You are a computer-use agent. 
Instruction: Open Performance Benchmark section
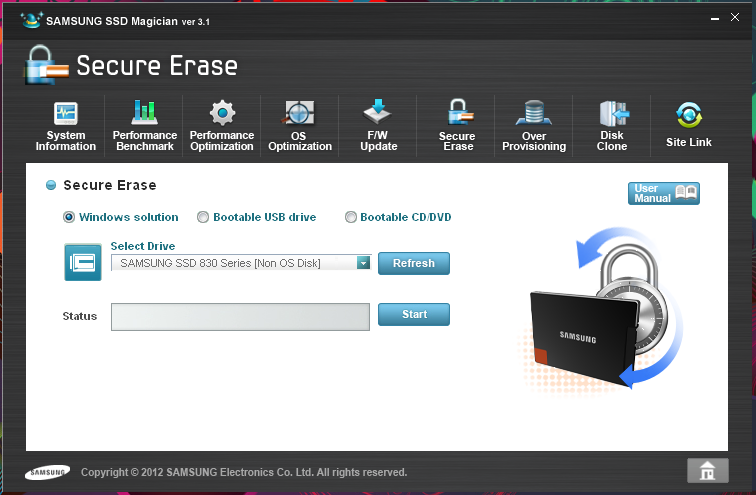[x=144, y=126]
